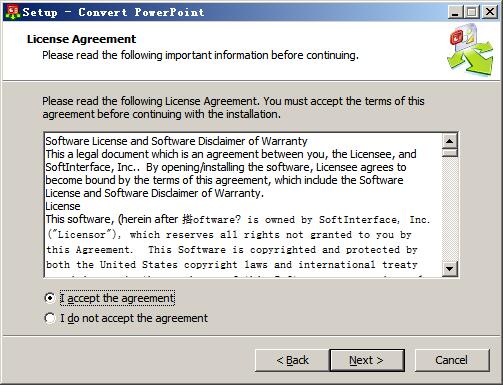Click the bold 'License Agreement' page heading
Screen dimensions: 503x385
tap(81, 39)
